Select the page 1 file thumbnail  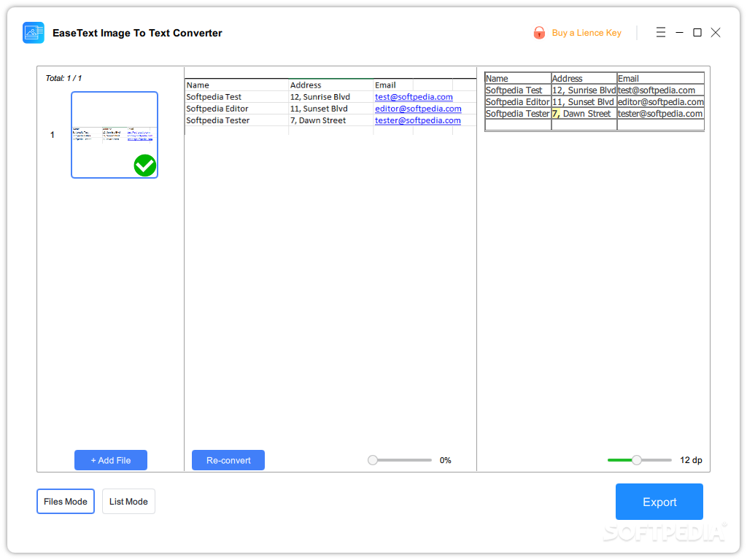point(115,135)
